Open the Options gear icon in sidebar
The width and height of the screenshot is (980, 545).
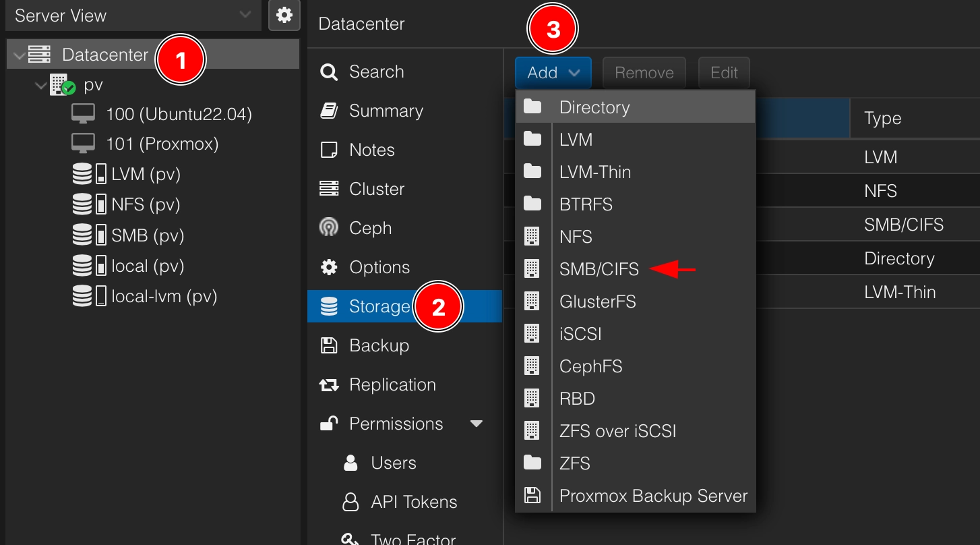click(329, 267)
